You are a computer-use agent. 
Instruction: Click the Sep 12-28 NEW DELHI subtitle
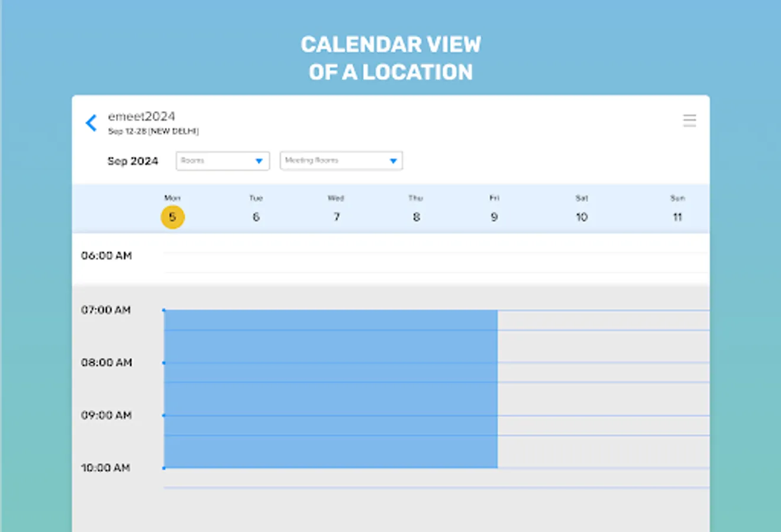point(155,131)
